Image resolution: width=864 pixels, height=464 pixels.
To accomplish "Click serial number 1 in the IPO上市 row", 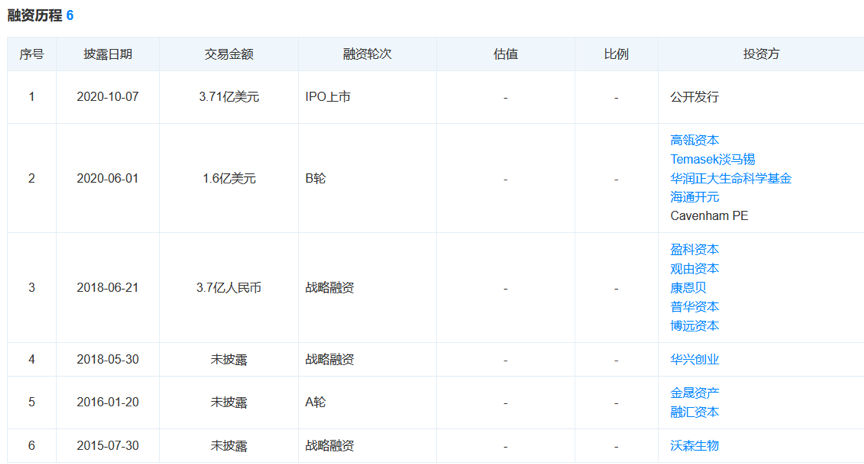I will pyautogui.click(x=31, y=97).
